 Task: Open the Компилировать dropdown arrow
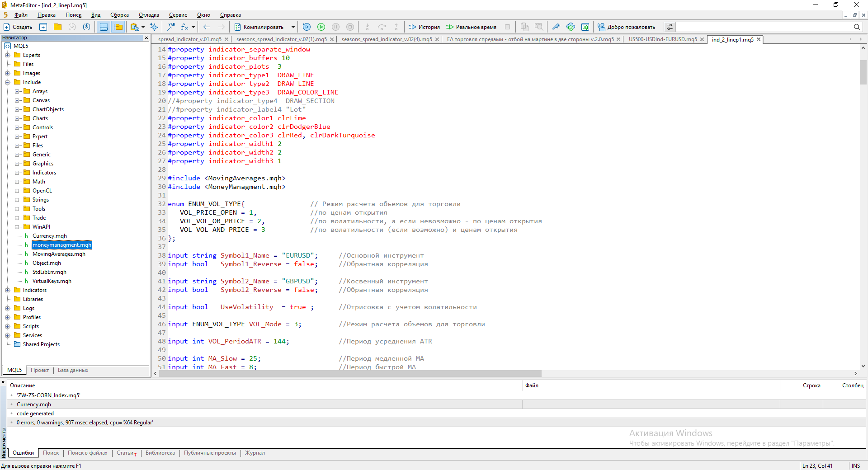tap(293, 27)
